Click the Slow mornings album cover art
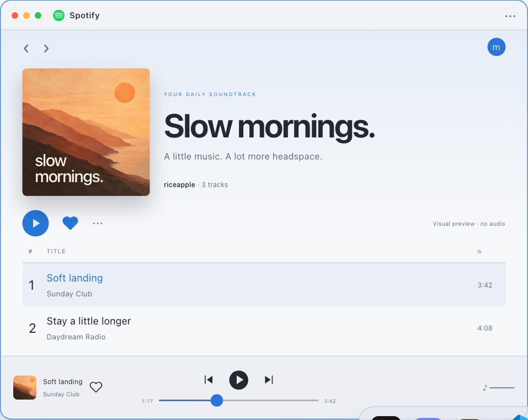The image size is (528, 420). 86,132
